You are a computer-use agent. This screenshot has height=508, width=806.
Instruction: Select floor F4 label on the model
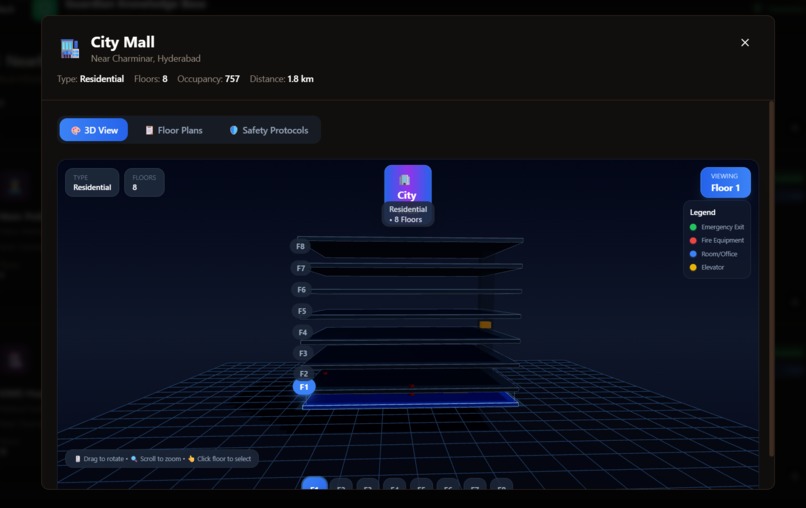coord(303,332)
